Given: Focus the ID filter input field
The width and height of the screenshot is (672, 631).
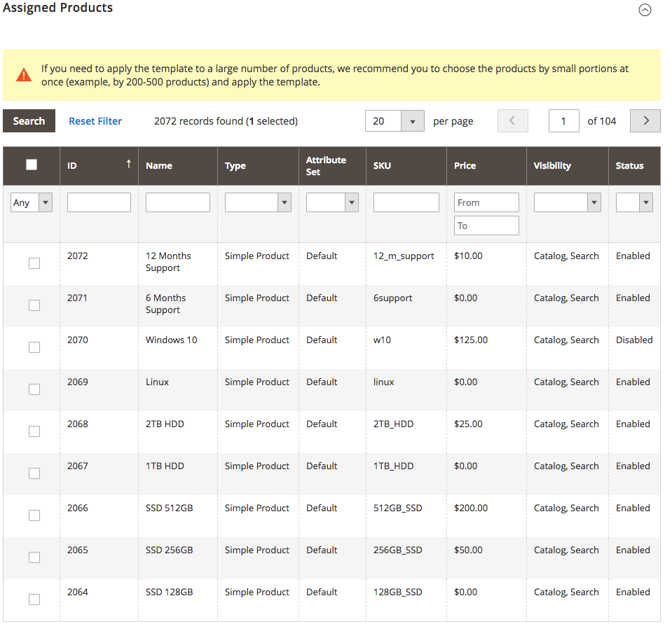Looking at the screenshot, I should [99, 202].
